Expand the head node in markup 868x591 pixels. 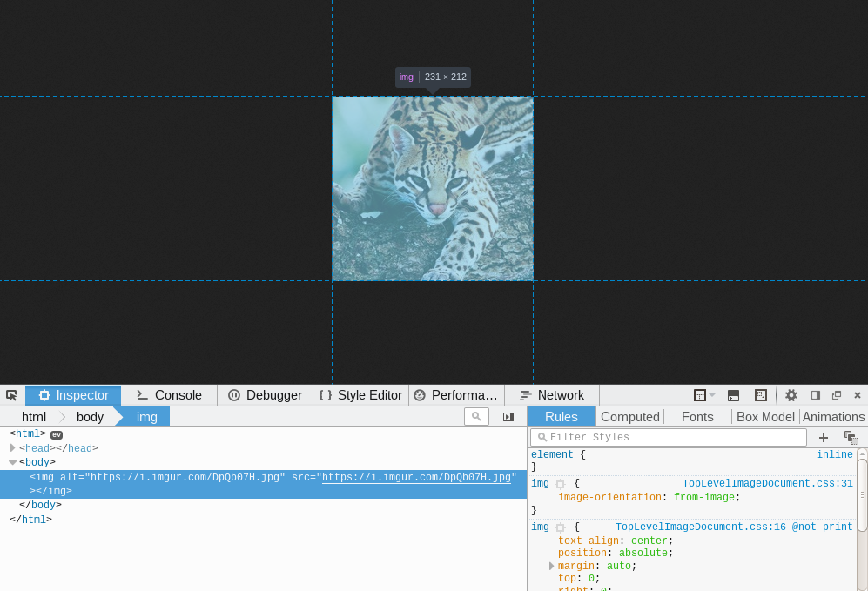(13, 447)
